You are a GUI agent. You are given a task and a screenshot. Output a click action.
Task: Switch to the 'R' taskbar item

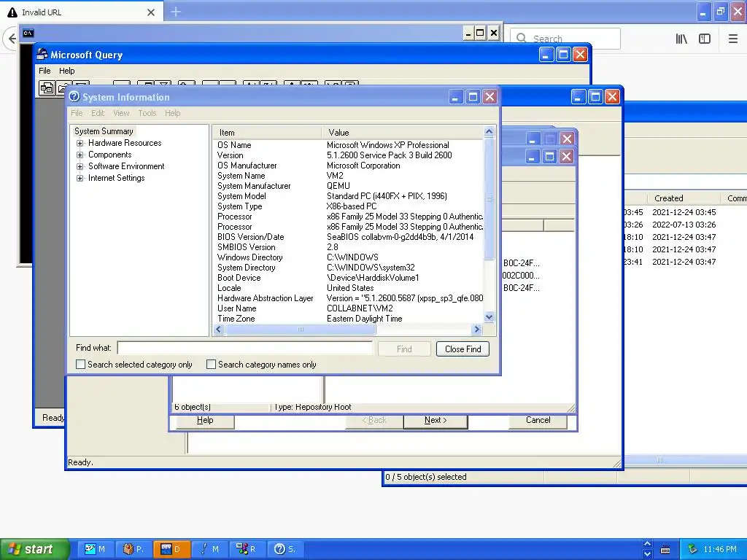pyautogui.click(x=247, y=549)
